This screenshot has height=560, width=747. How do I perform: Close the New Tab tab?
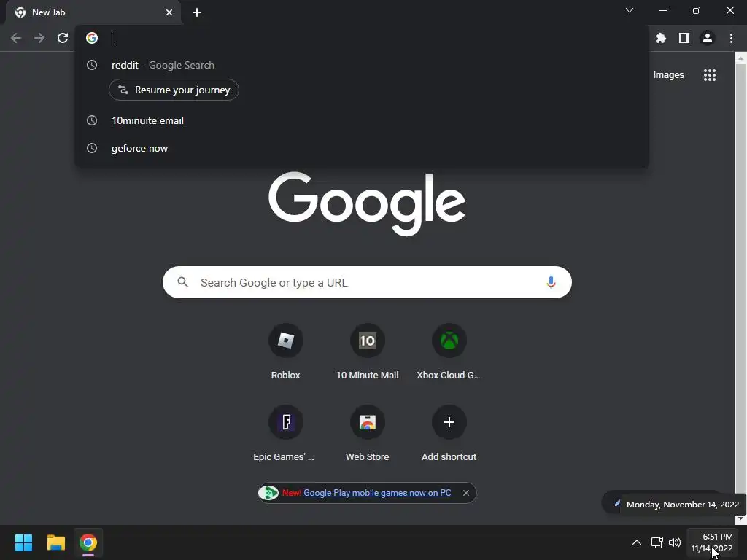click(x=169, y=12)
